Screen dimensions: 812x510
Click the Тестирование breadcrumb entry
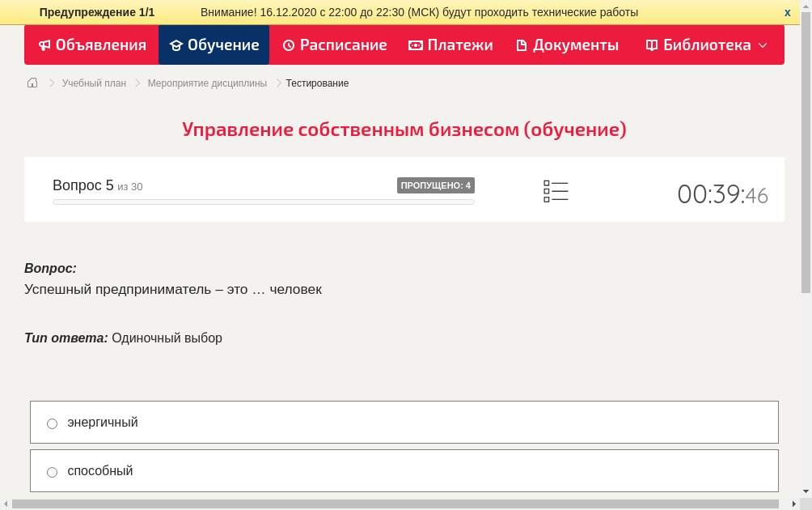(315, 83)
